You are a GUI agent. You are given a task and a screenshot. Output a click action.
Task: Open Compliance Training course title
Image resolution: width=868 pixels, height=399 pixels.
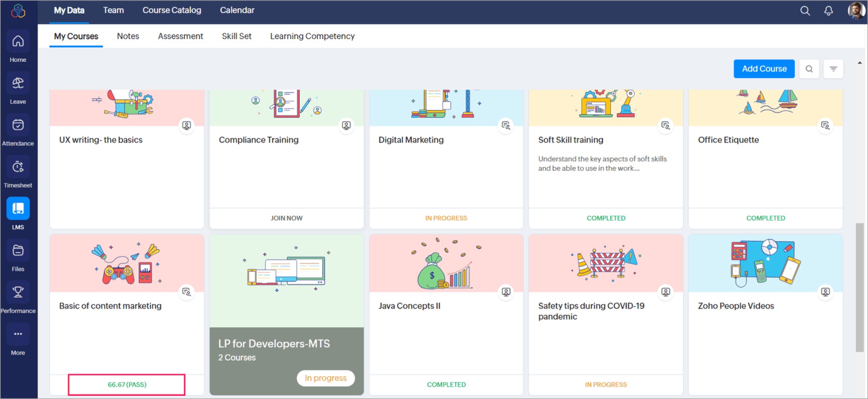click(x=259, y=140)
